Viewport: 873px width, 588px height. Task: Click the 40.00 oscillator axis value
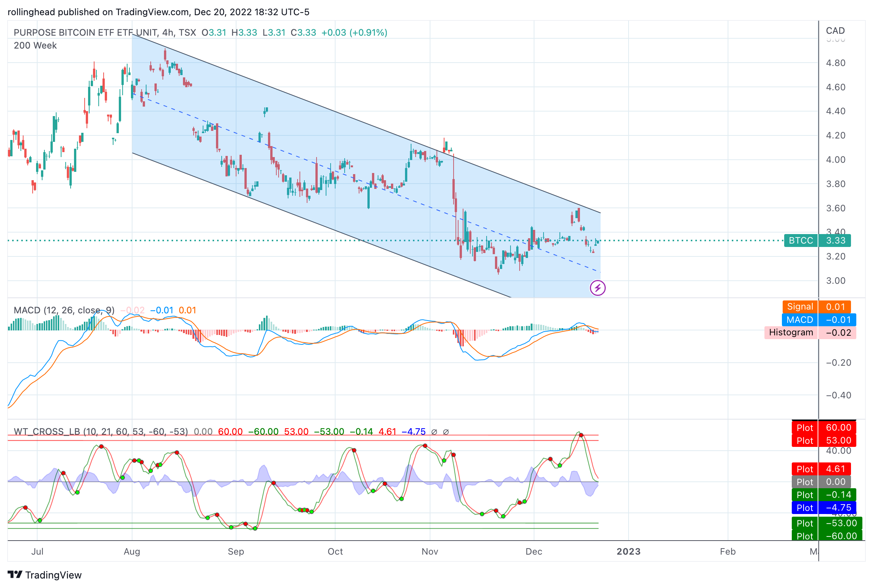838,451
